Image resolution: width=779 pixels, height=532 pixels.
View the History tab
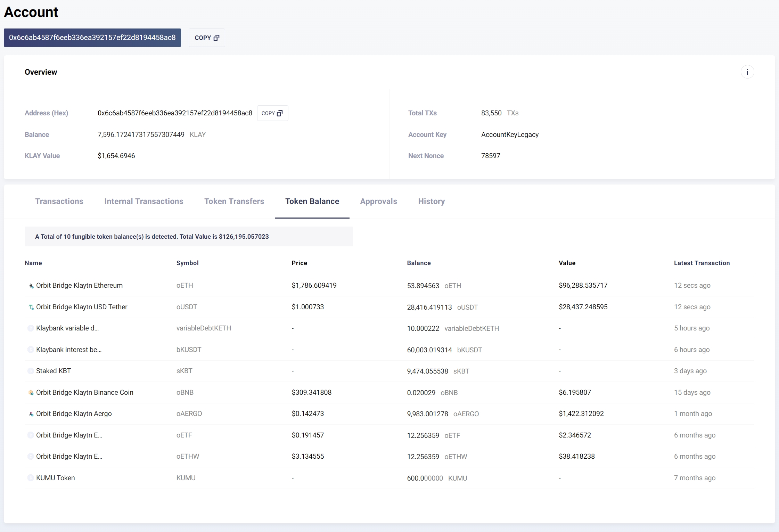(431, 201)
